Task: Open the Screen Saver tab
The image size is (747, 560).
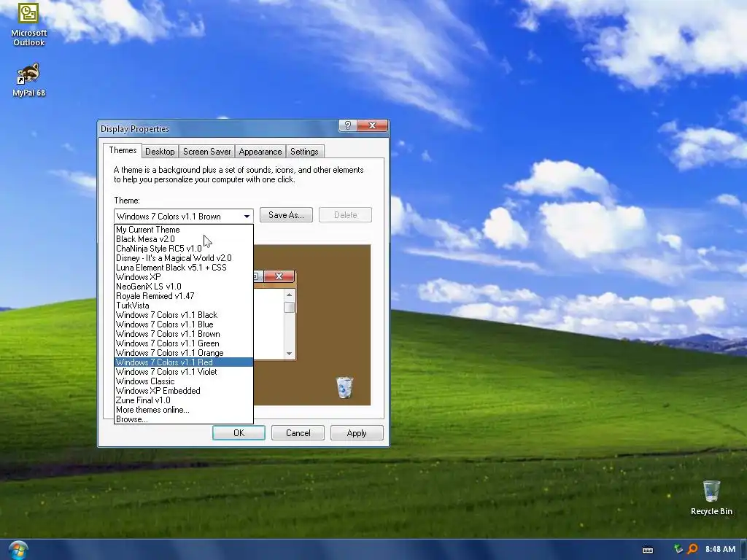Action: tap(206, 152)
